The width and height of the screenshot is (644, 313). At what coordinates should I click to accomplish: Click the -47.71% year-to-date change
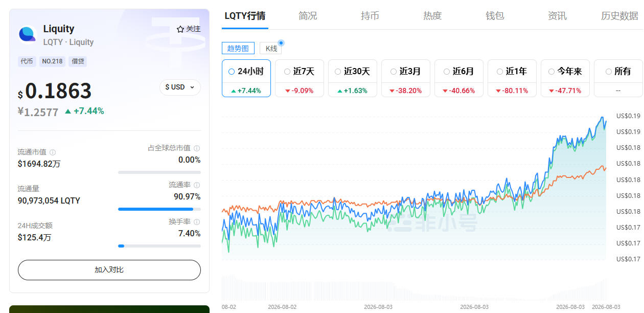566,91
